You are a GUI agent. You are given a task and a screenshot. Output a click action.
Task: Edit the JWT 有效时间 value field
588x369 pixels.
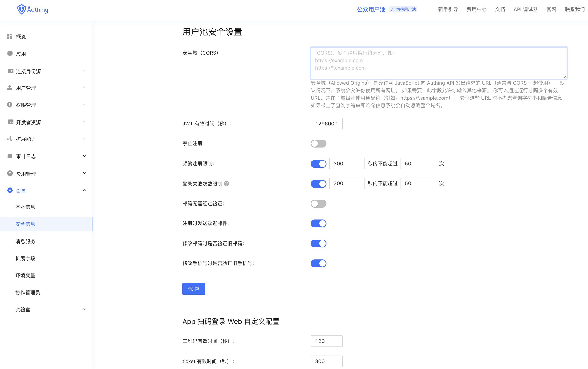tap(326, 124)
